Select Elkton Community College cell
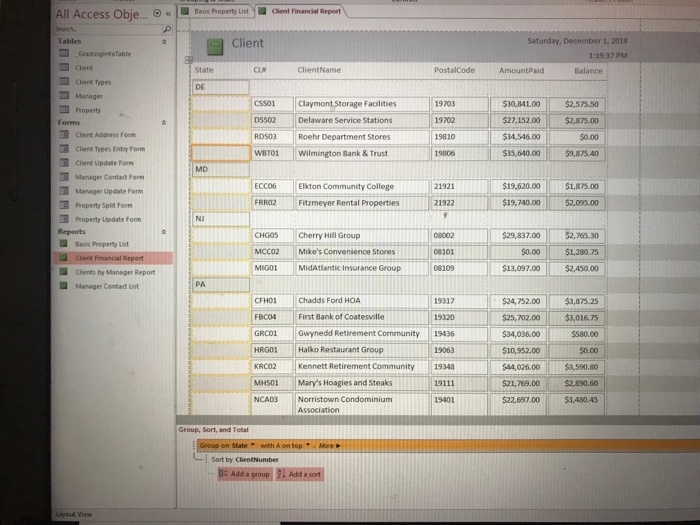The width and height of the screenshot is (700, 525). coord(362,186)
